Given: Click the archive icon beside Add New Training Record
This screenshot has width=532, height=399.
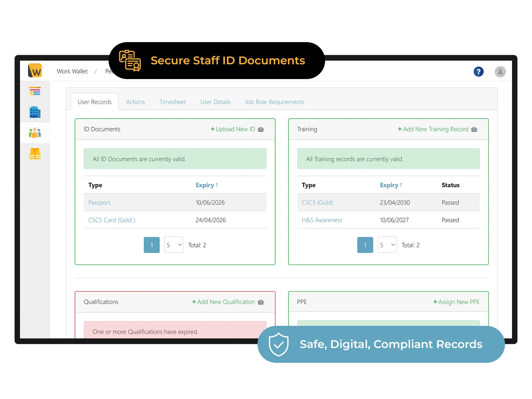Looking at the screenshot, I should (474, 129).
